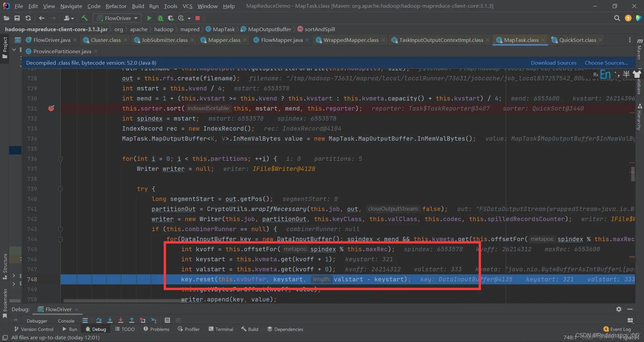Click Run to Cursor in debug toolbar
This screenshot has width=644, height=342.
coord(154,320)
